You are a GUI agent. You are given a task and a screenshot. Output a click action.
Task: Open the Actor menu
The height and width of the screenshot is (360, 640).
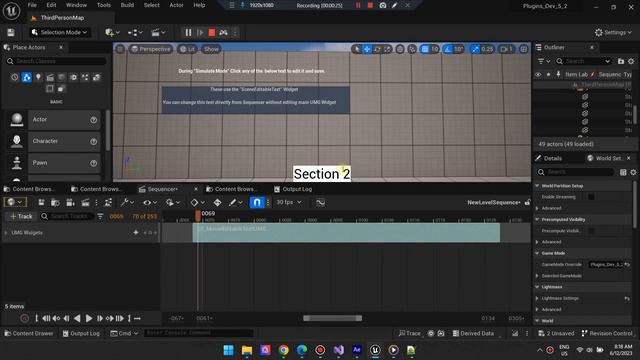coord(176,5)
